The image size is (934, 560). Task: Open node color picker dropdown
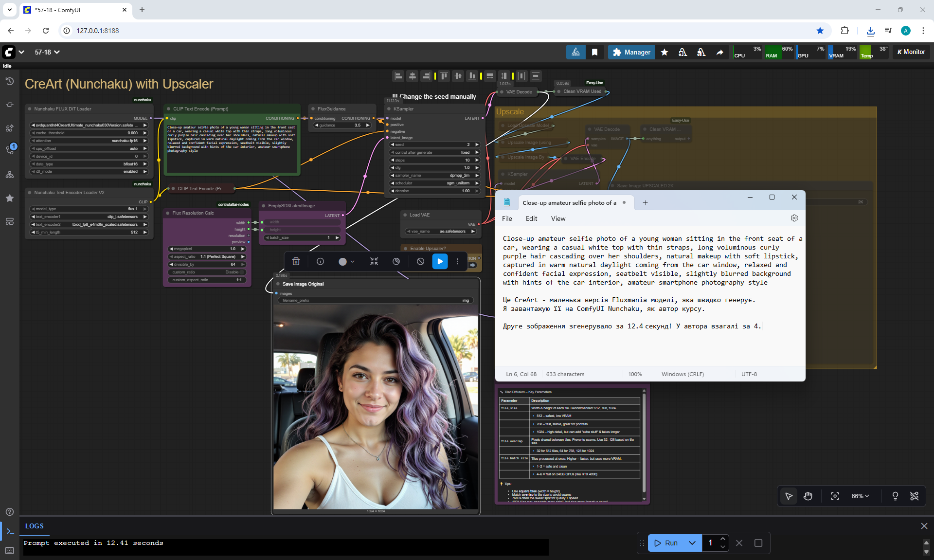346,262
